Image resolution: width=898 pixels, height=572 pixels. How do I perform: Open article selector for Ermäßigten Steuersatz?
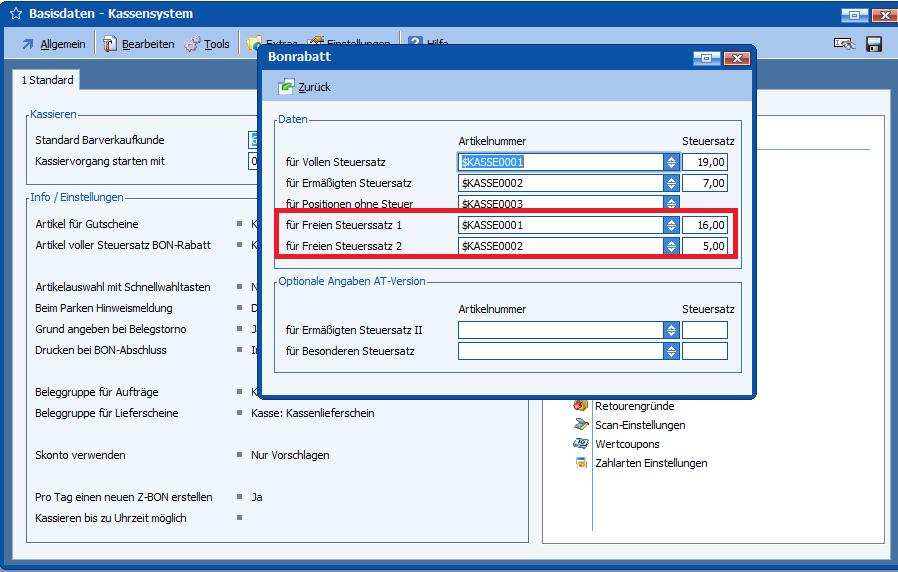click(671, 183)
